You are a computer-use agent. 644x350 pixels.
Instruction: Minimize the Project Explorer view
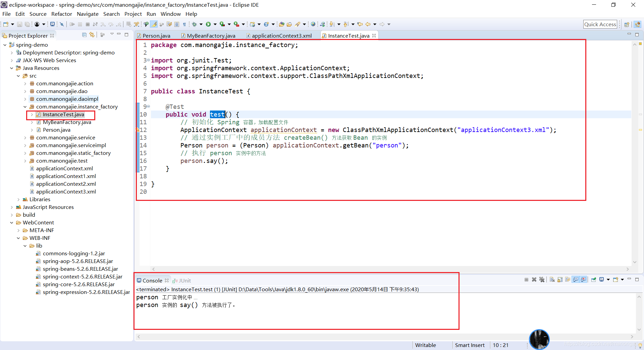coord(119,34)
